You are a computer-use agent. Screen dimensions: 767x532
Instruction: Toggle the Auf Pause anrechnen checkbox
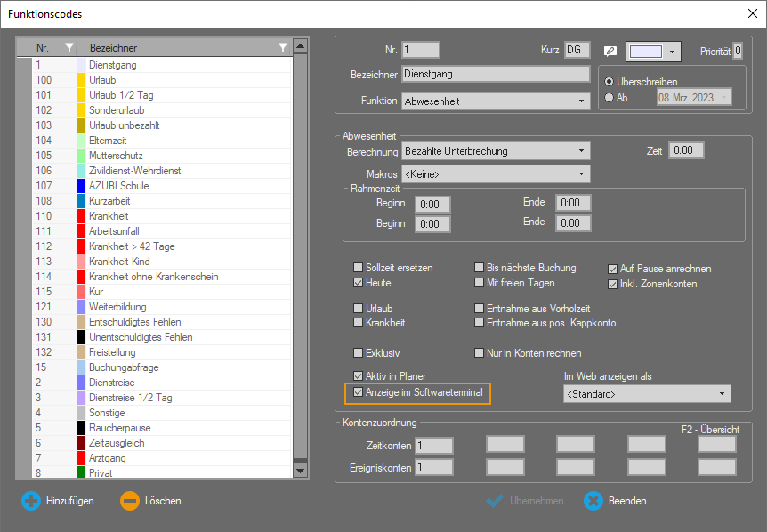point(613,269)
